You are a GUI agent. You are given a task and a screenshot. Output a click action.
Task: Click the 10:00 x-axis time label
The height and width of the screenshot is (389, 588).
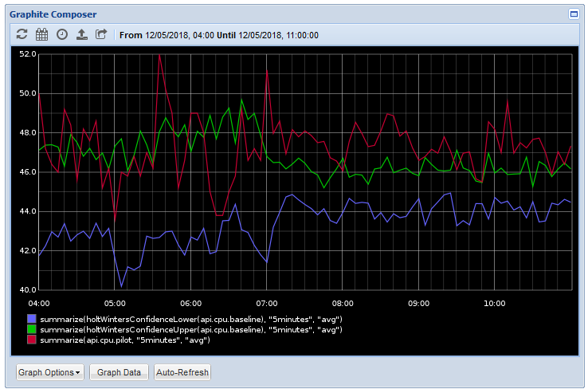494,303
